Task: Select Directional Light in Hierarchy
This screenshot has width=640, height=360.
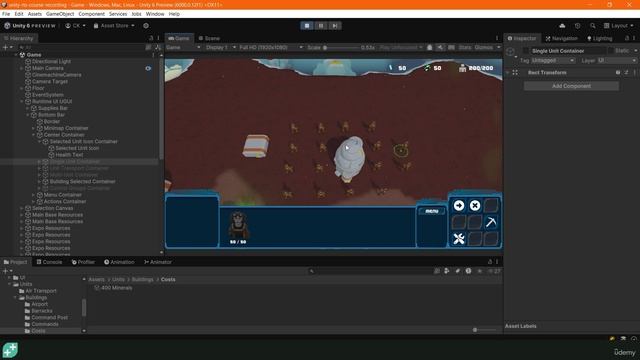Action: [51, 61]
